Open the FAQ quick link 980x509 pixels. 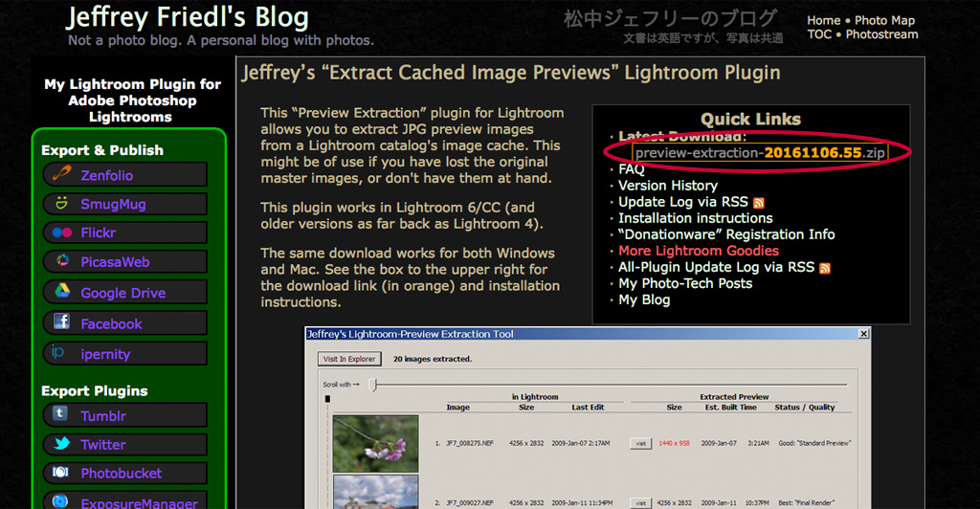632,169
